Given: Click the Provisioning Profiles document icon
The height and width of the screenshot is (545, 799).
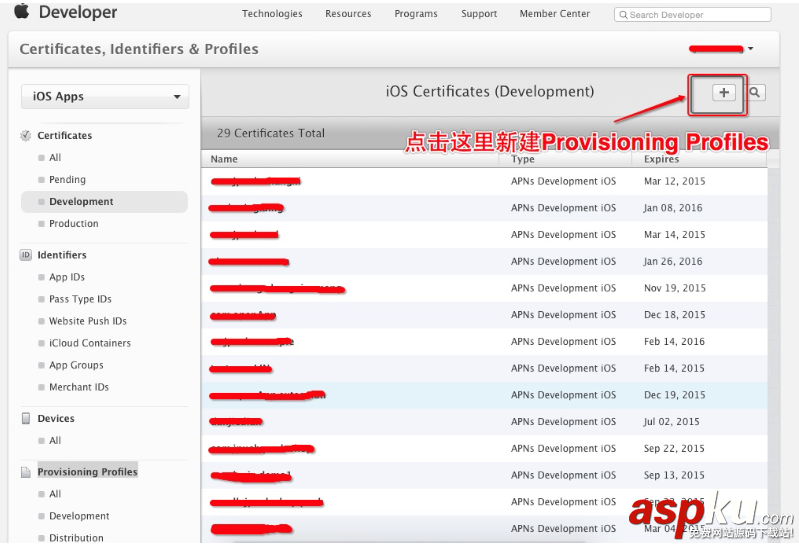Looking at the screenshot, I should coord(25,472).
